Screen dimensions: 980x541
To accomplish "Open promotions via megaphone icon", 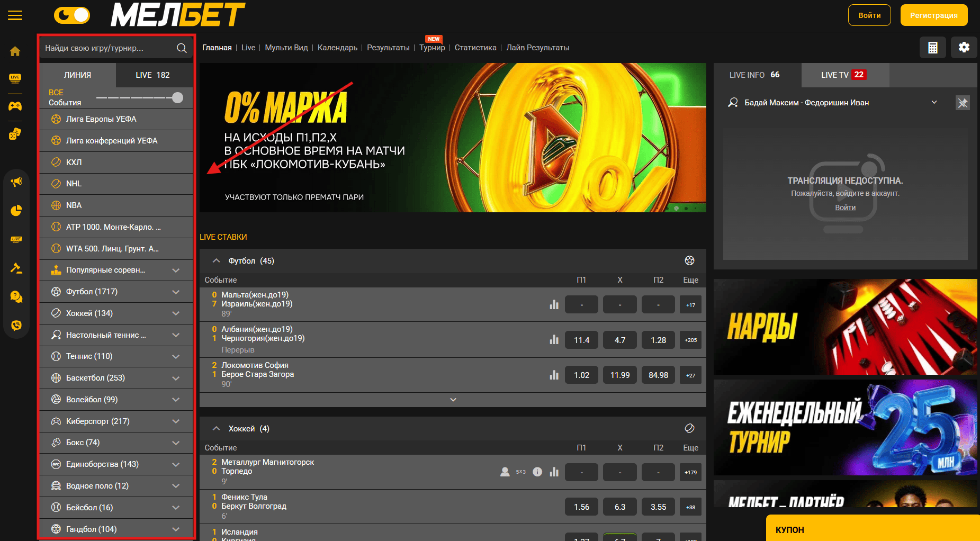I will [16, 181].
